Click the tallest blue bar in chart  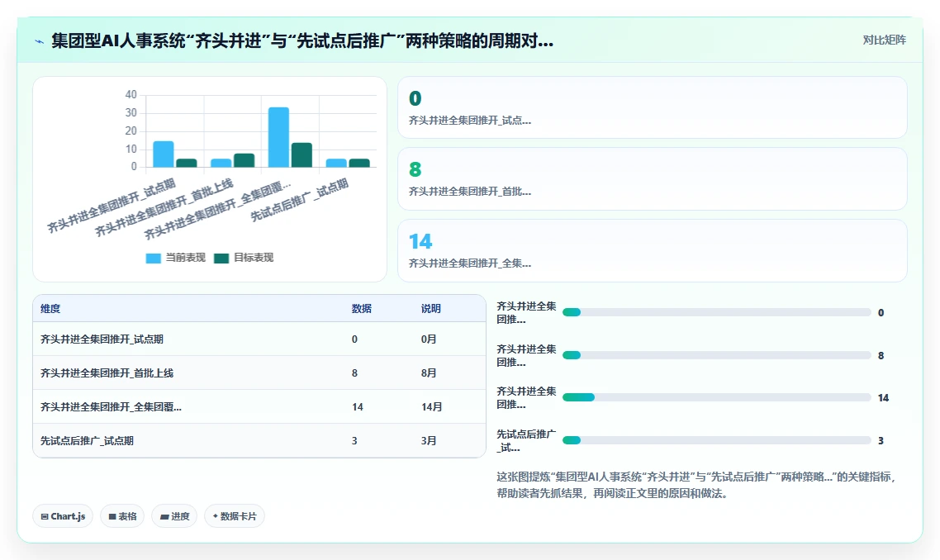click(278, 137)
